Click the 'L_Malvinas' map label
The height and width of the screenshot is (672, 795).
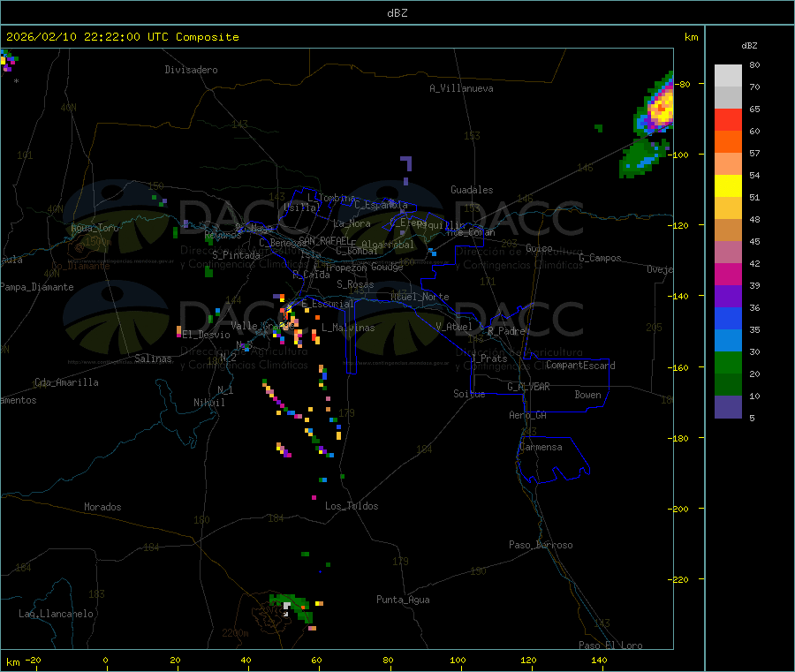(348, 328)
